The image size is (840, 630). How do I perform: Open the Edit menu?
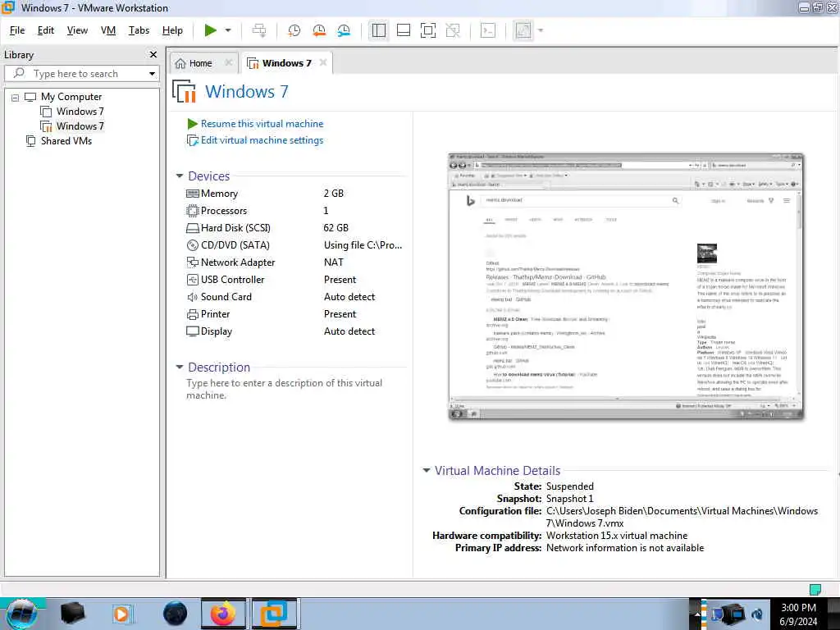tap(46, 30)
